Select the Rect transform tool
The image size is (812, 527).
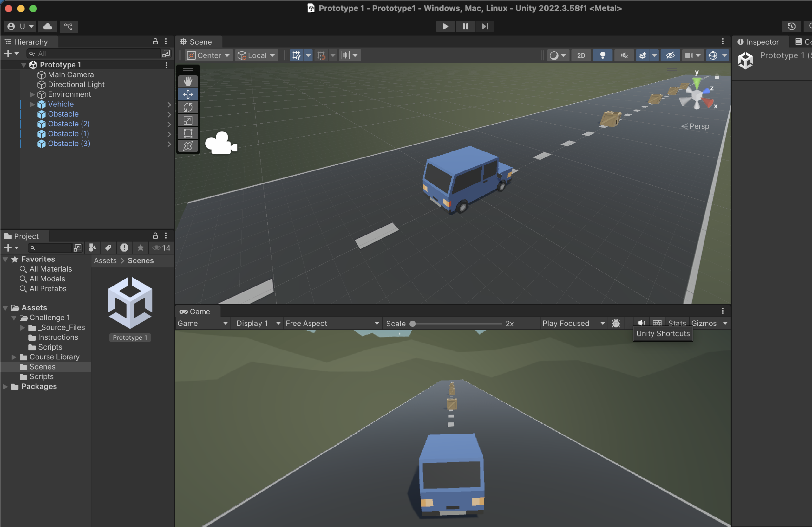(188, 133)
